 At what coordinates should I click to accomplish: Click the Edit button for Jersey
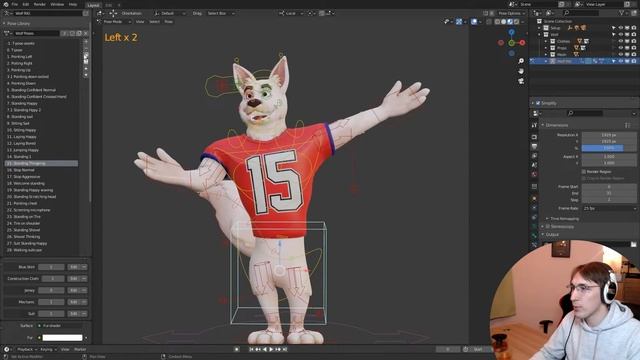(73, 290)
